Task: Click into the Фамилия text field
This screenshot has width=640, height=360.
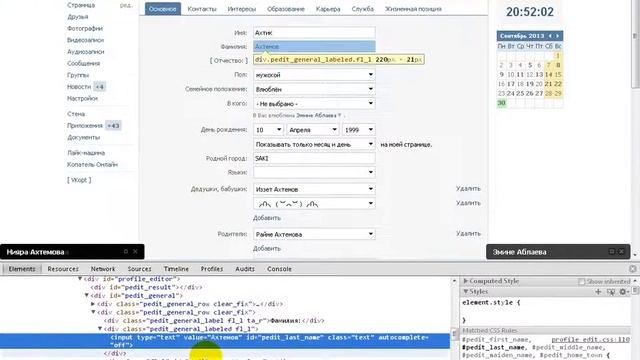Action: click(x=314, y=47)
